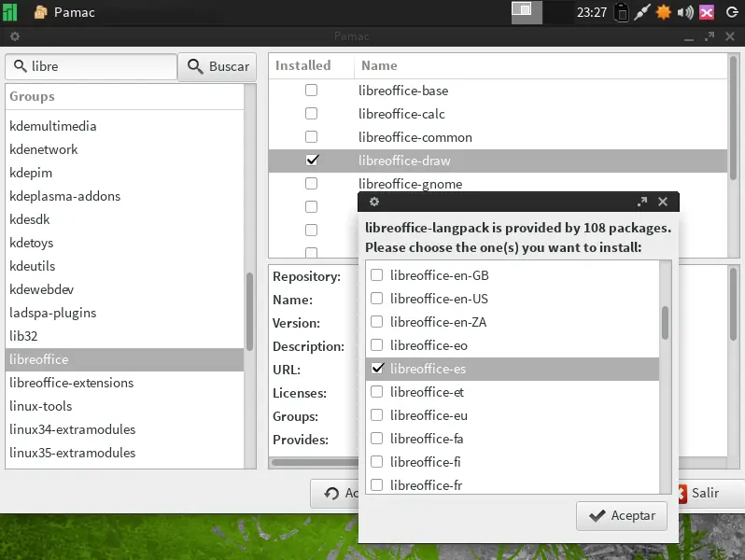Select the libreoffice-gnome package name
The width and height of the screenshot is (745, 560).
[410, 184]
